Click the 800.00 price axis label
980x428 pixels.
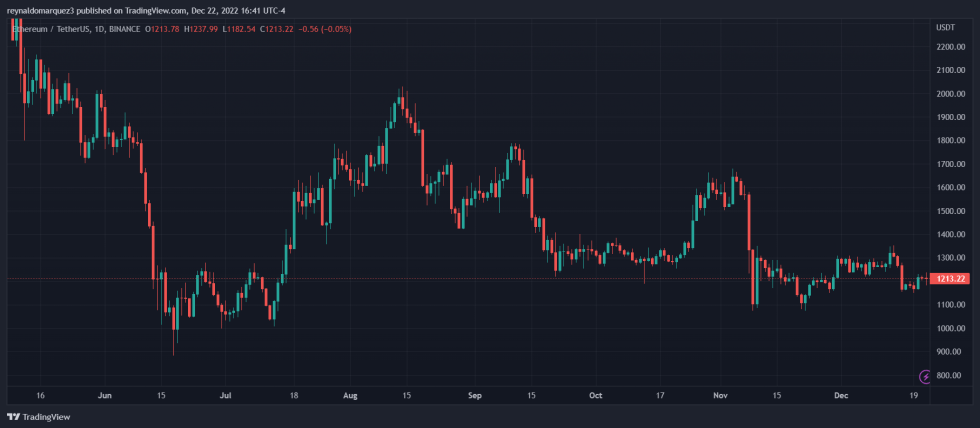point(949,375)
